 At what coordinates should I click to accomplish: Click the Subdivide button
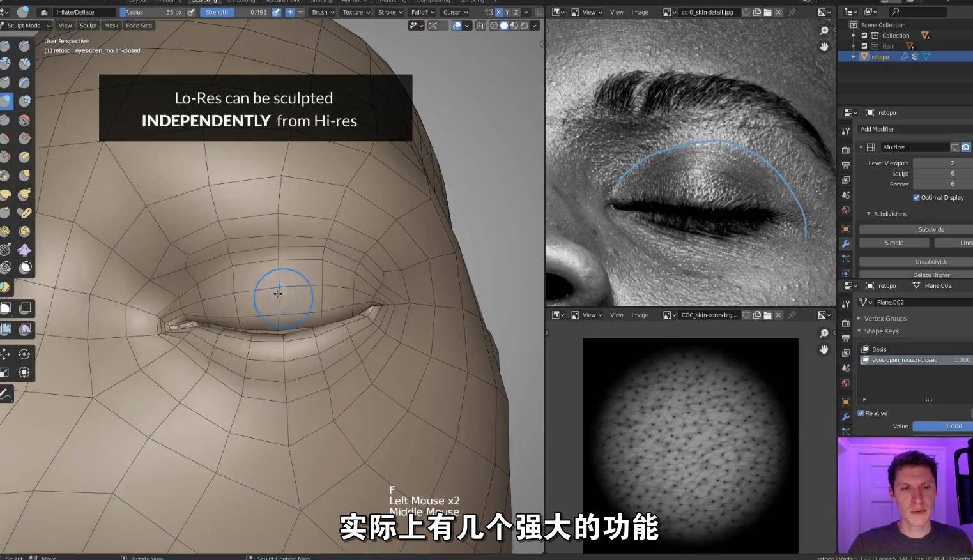pyautogui.click(x=916, y=229)
